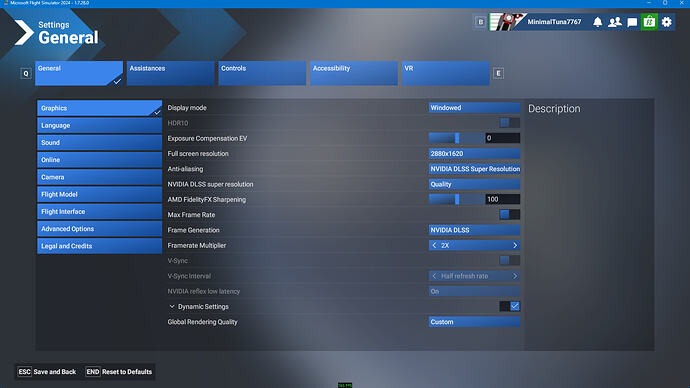The image size is (690, 388).
Task: Click the Framerate Multiplier label
Action: coord(197,245)
